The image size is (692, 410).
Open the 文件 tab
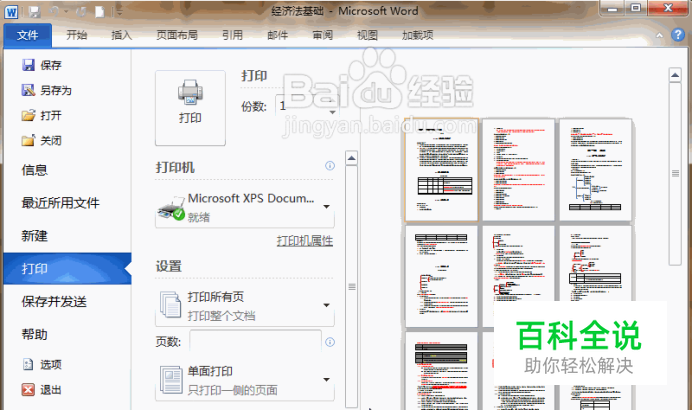(x=27, y=35)
